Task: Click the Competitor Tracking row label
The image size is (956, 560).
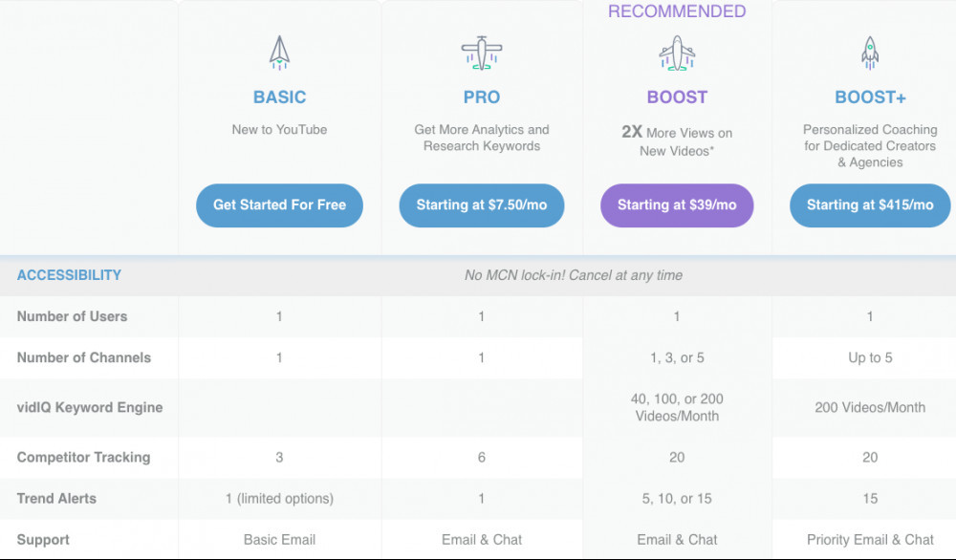Action: click(x=83, y=457)
